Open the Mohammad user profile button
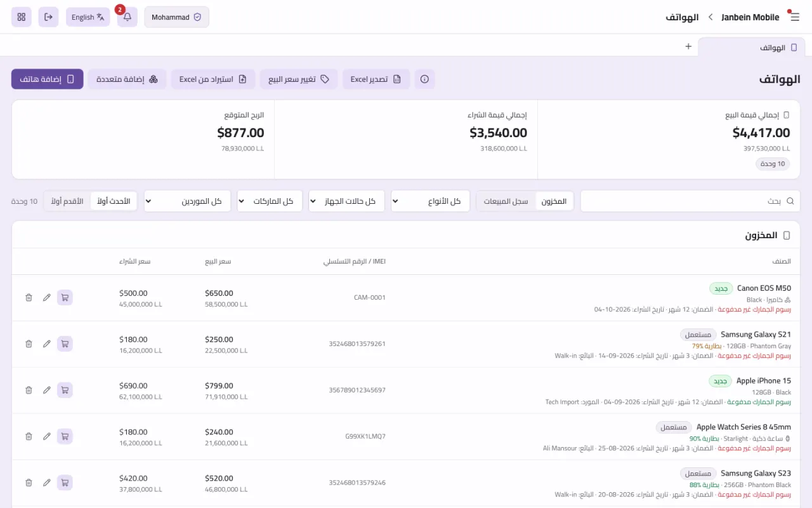This screenshot has width=812, height=508. pyautogui.click(x=176, y=17)
